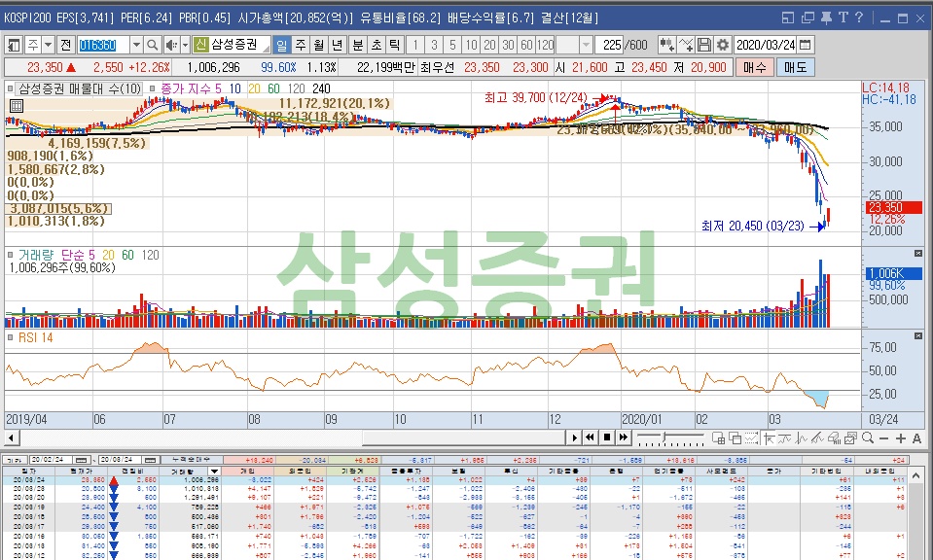Click the date field showing 2020/03/24
Viewport: 933px width, 560px height.
click(766, 45)
